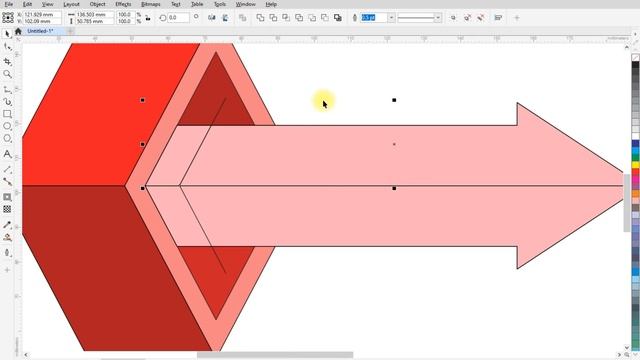Viewport: 640px width, 360px height.
Task: Mirror selection vertically
Action: [225, 18]
